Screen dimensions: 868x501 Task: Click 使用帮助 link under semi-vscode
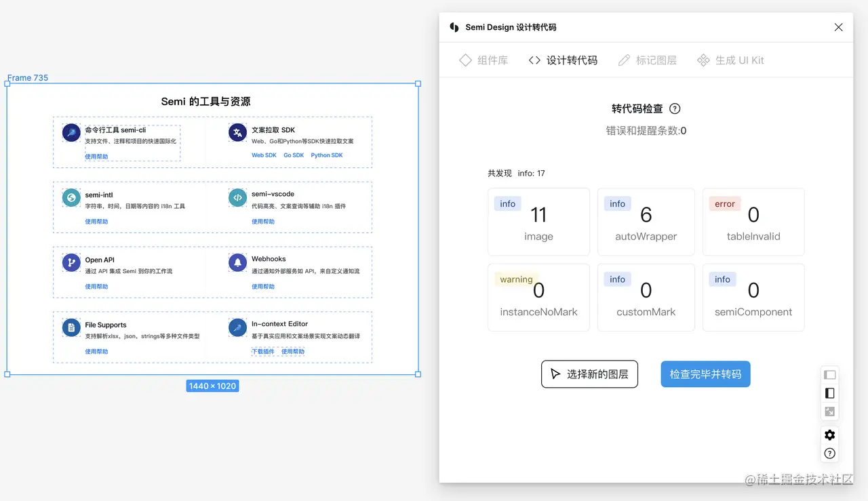point(263,222)
